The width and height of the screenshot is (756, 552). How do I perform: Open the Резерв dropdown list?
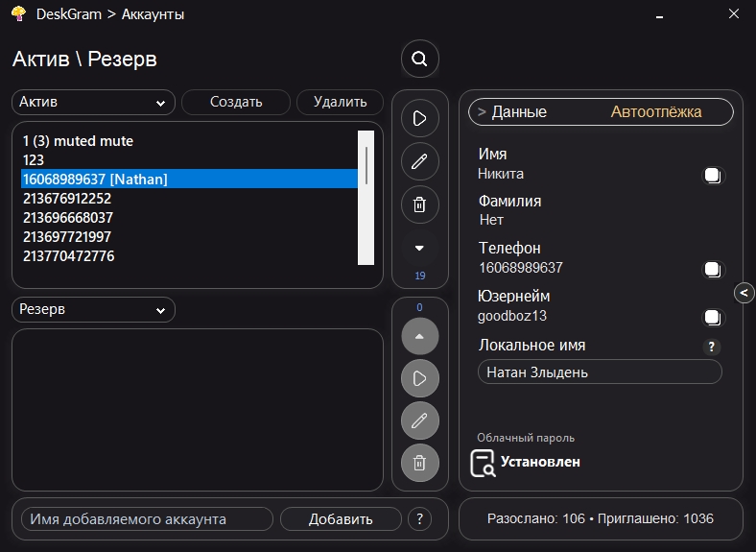93,310
